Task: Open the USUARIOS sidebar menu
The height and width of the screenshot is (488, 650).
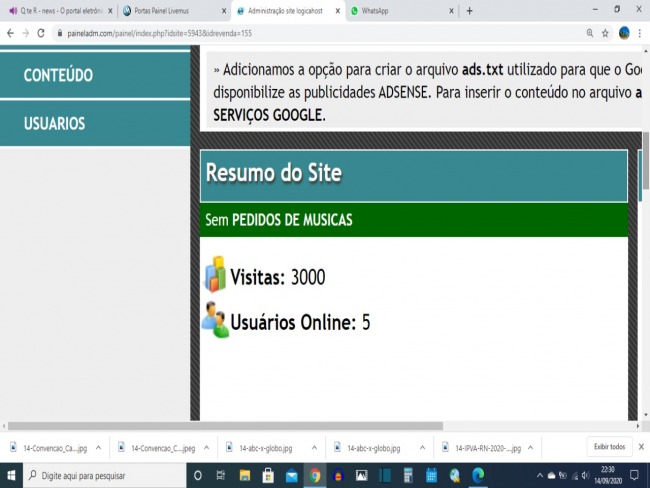Action: (x=54, y=124)
